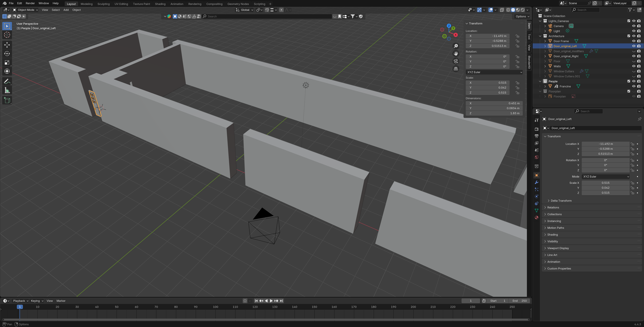Image resolution: width=644 pixels, height=327 pixels.
Task: Select the Annotate tool
Action: (x=7, y=81)
